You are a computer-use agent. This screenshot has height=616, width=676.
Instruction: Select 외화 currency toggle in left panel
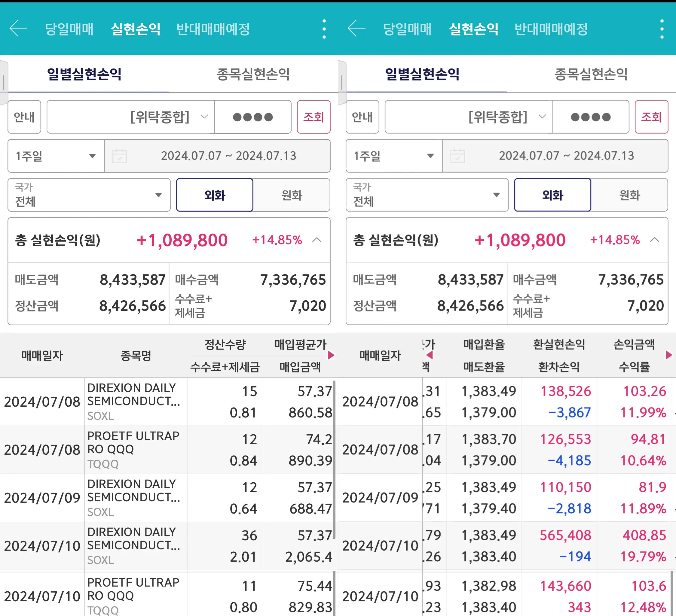[x=215, y=195]
